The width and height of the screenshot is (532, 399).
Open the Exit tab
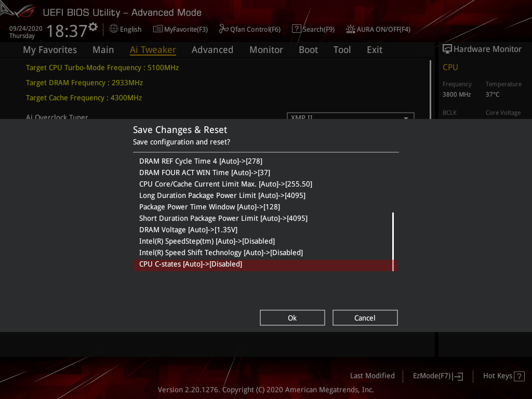(375, 50)
